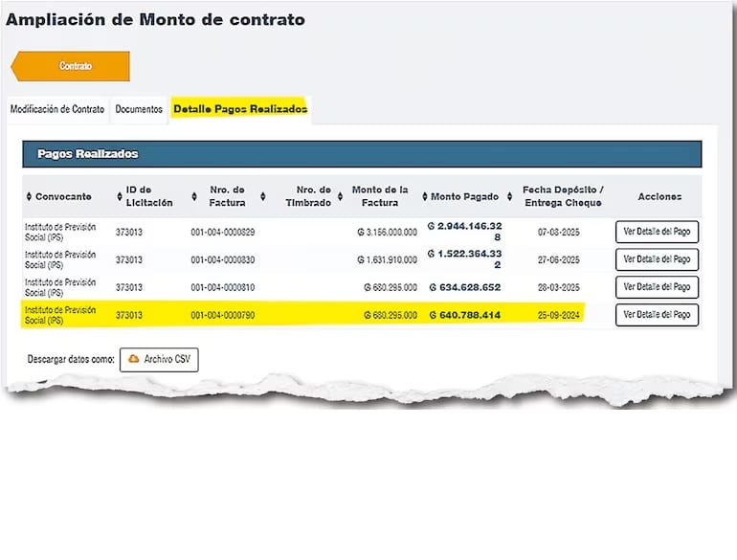Click date 07-08-2025 in table
The image size is (737, 560).
pos(558,233)
